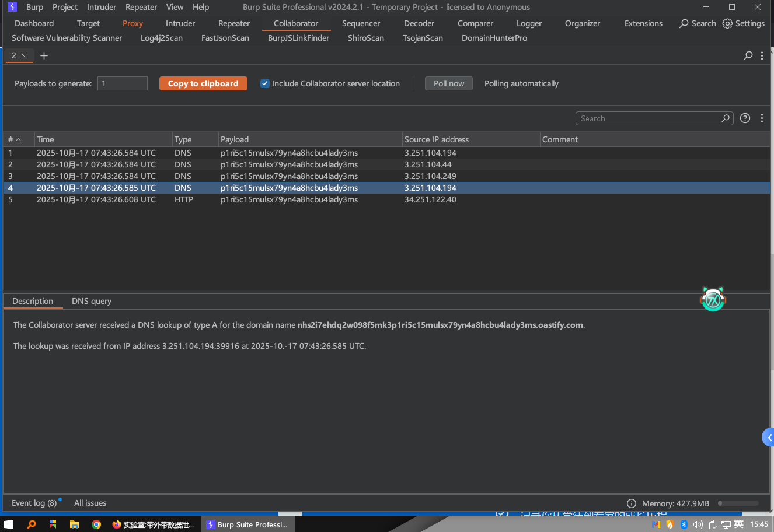Select the Description tab
This screenshot has height=532, width=774.
[x=33, y=301]
